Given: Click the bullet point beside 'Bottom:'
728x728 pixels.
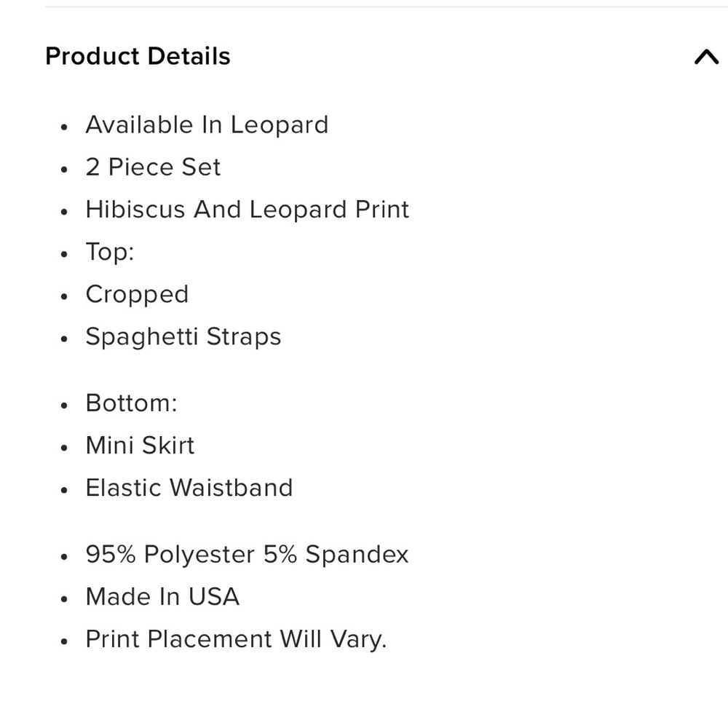Looking at the screenshot, I should pos(65,405).
